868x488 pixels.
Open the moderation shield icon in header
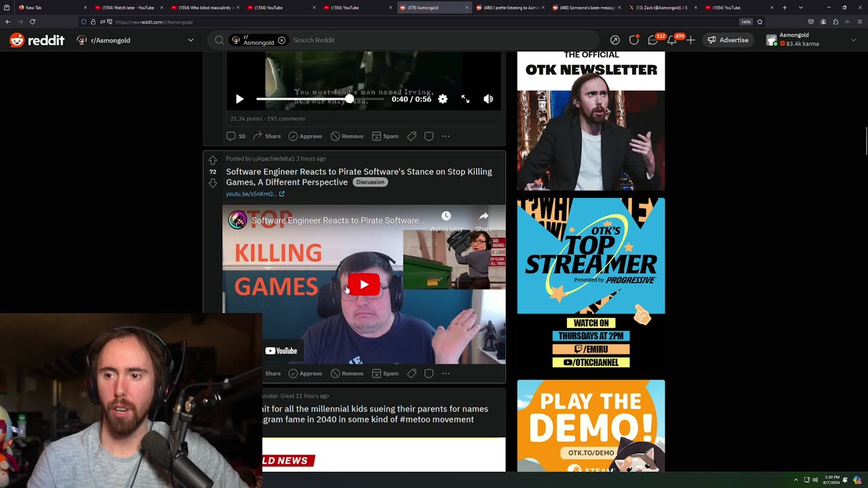633,40
